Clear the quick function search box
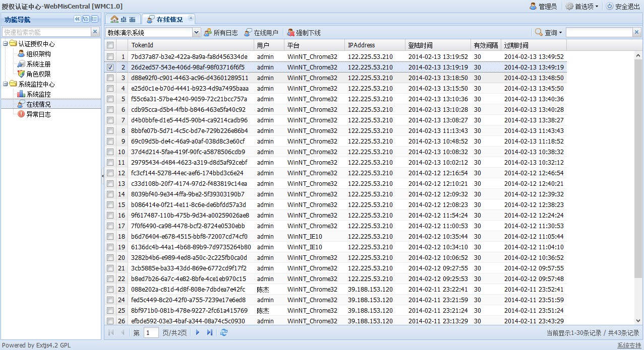The width and height of the screenshot is (644, 350). (95, 32)
